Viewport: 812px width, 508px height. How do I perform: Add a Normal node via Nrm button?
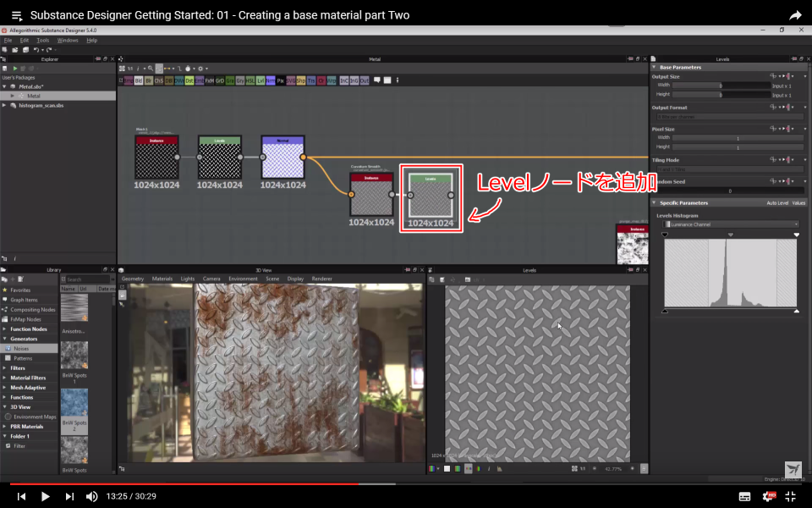coord(271,80)
